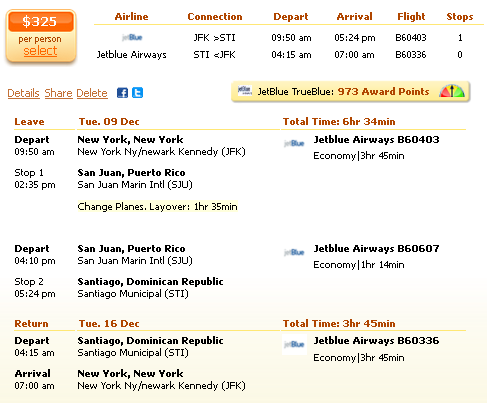Click JetBlue logo beside flight B60403

pyautogui.click(x=294, y=143)
